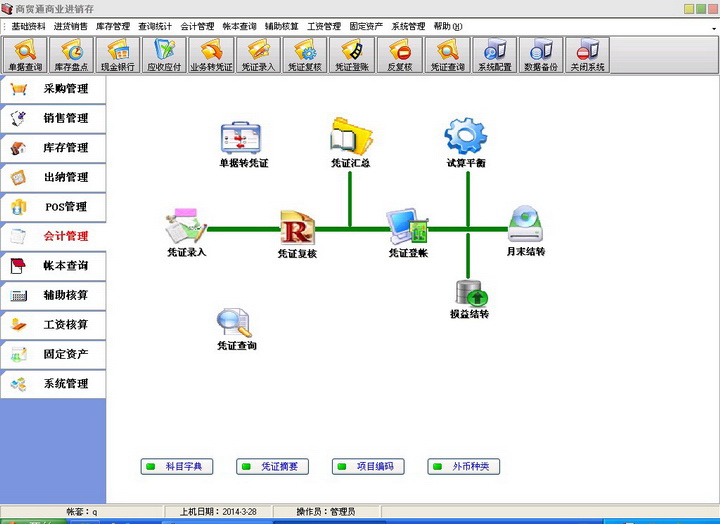720x524 pixels.
Task: Click the 帐套：q status entry
Action: [x=82, y=512]
